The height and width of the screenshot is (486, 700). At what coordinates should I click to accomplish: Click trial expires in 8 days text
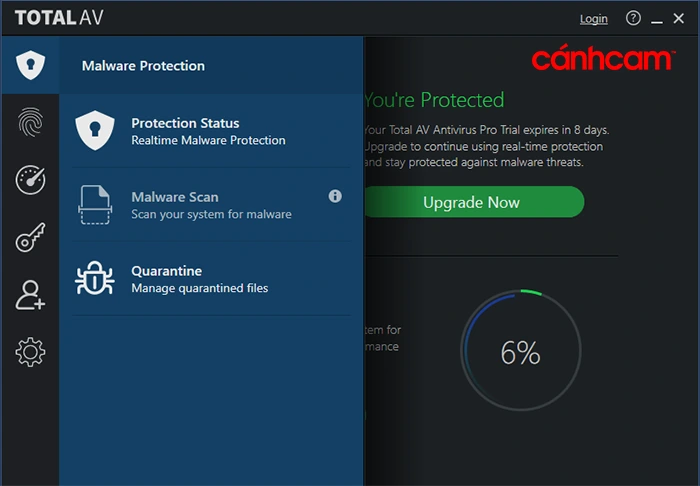click(487, 130)
